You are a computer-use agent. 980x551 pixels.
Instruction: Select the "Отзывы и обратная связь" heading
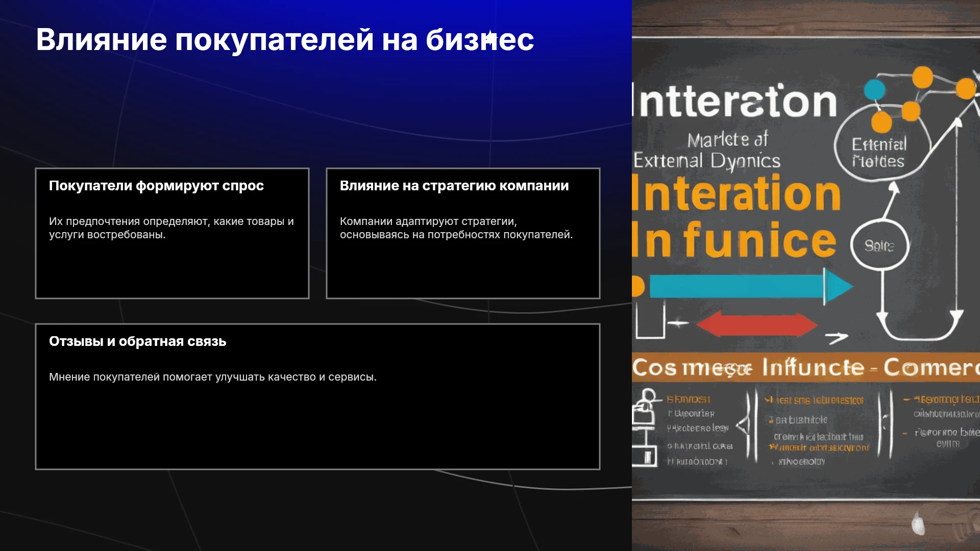click(137, 341)
